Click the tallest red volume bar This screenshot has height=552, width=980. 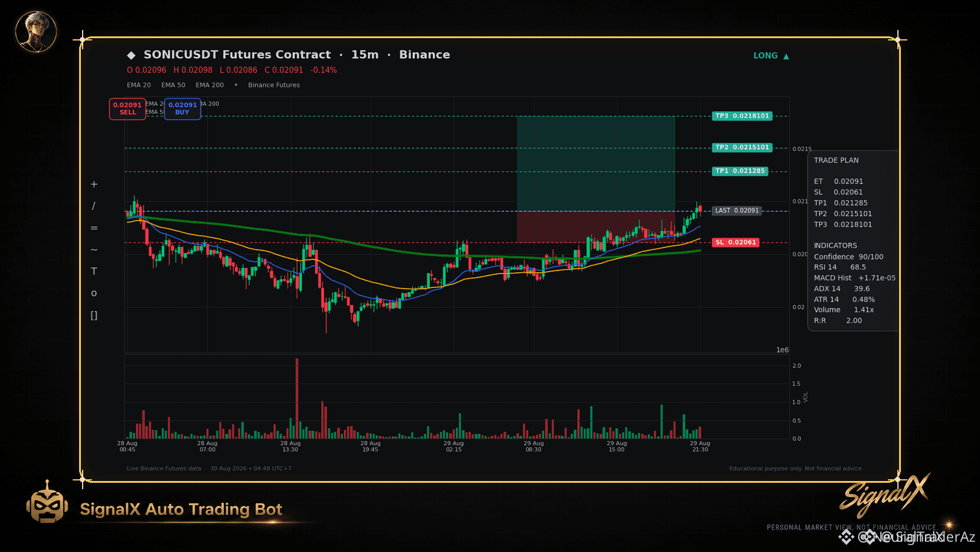pyautogui.click(x=297, y=398)
